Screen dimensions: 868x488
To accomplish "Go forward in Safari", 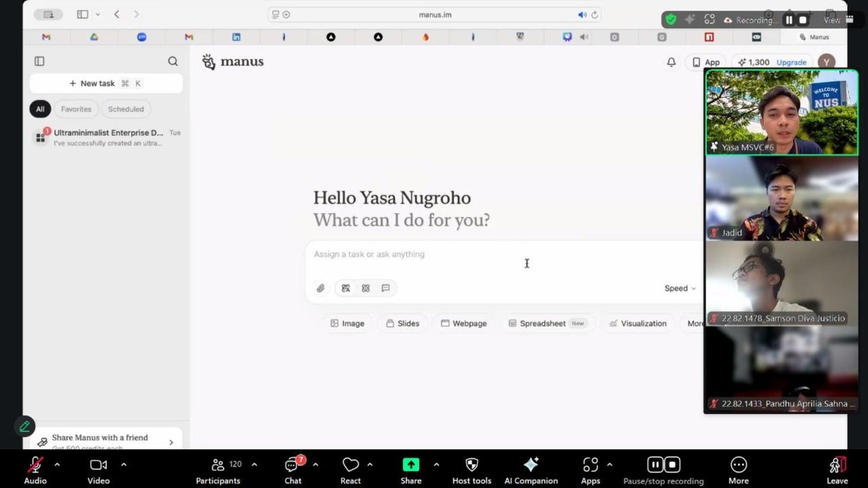I will 136,15.
